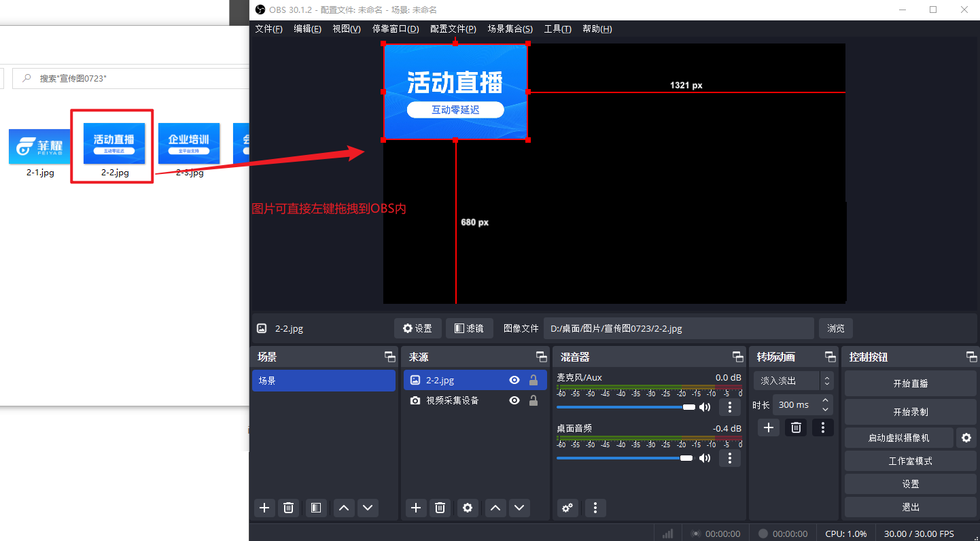Viewport: 980px width, 541px height.
Task: Move selected source up with arrow
Action: point(496,508)
